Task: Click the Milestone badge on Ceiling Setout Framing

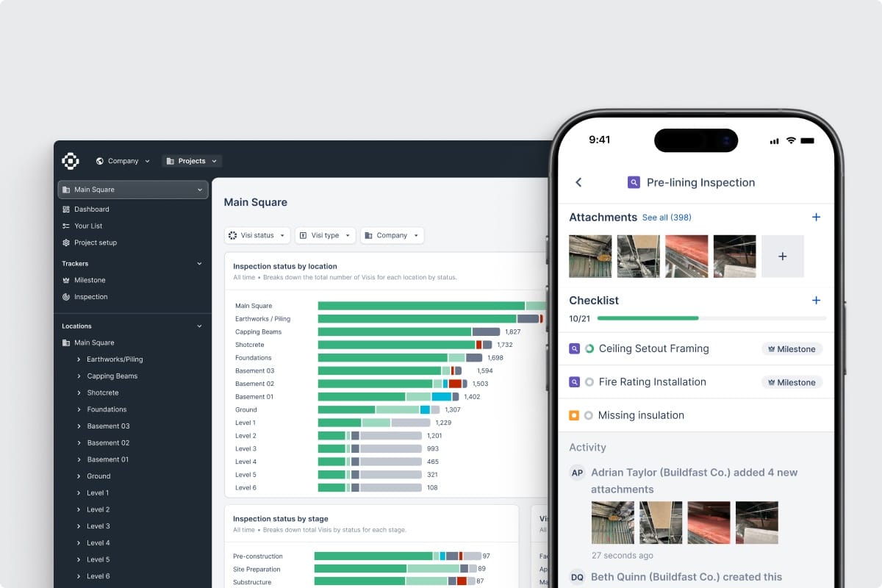Action: coord(792,349)
